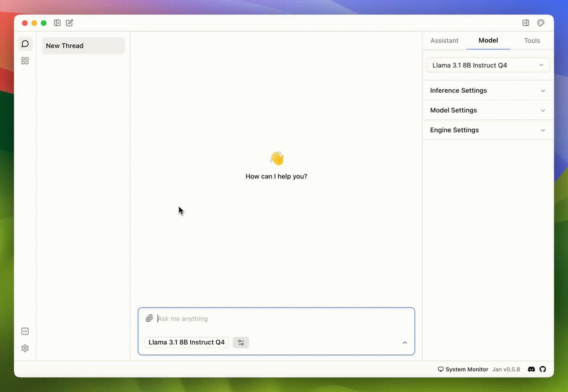568x392 pixels.
Task: Toggle the right settings panel
Action: tap(526, 23)
